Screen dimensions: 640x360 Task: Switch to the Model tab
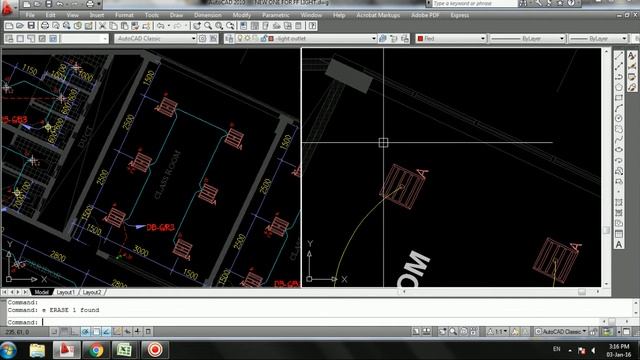pyautogui.click(x=41, y=292)
